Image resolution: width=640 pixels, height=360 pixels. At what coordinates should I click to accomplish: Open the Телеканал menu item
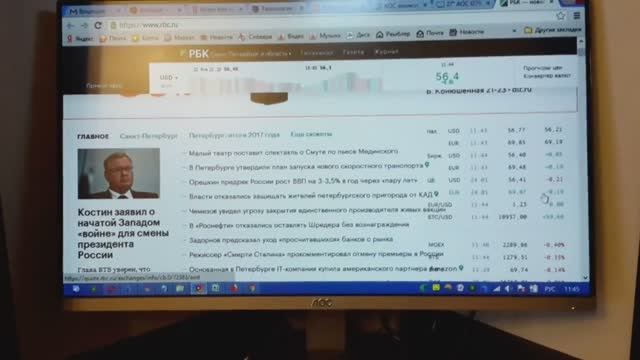click(x=316, y=53)
